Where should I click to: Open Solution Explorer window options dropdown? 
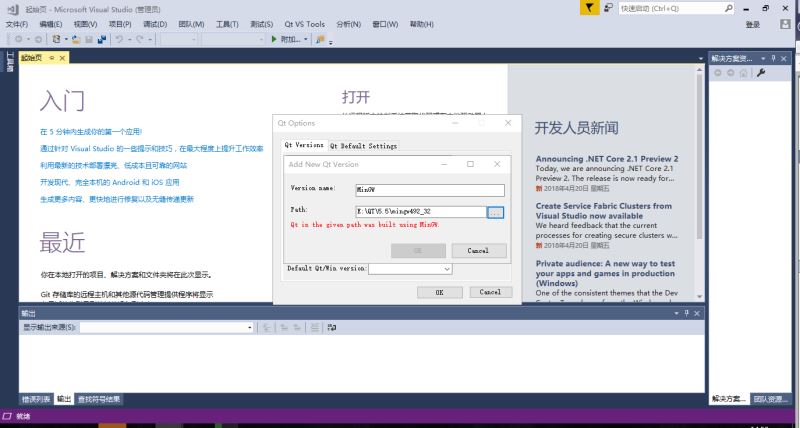pyautogui.click(x=763, y=58)
